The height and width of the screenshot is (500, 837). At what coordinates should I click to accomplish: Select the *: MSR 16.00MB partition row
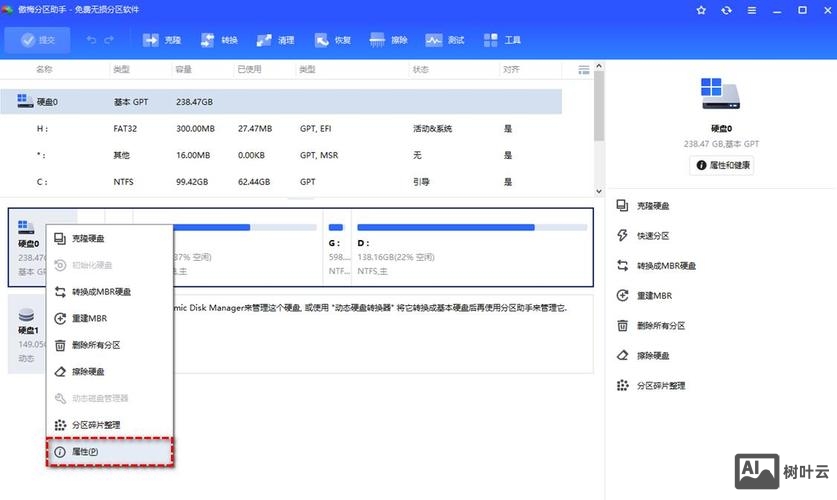point(281,155)
